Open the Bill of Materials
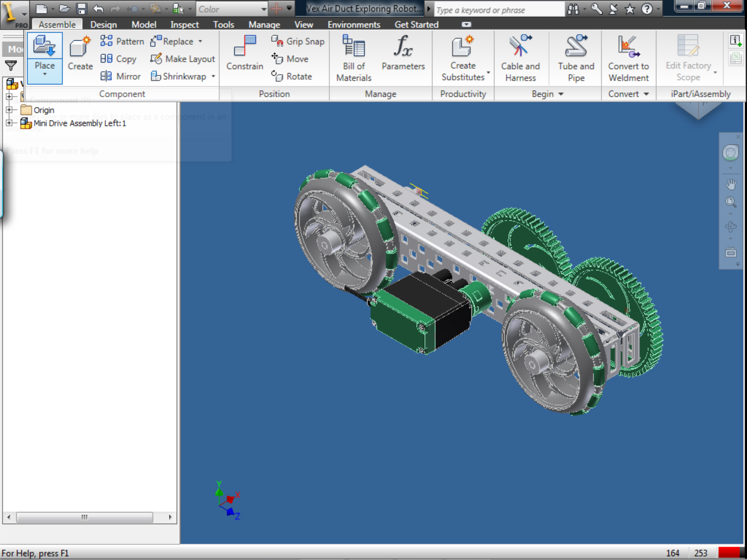 (x=354, y=58)
